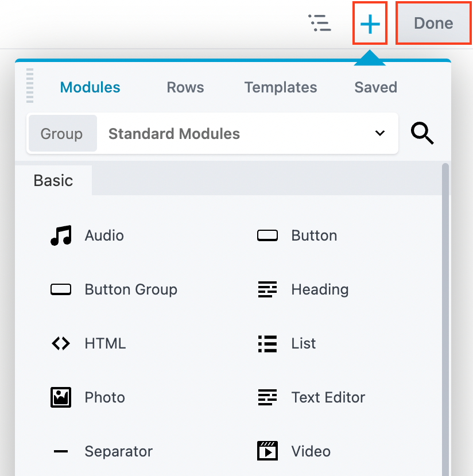
Task: Click the magnifier search icon
Action: click(x=422, y=134)
